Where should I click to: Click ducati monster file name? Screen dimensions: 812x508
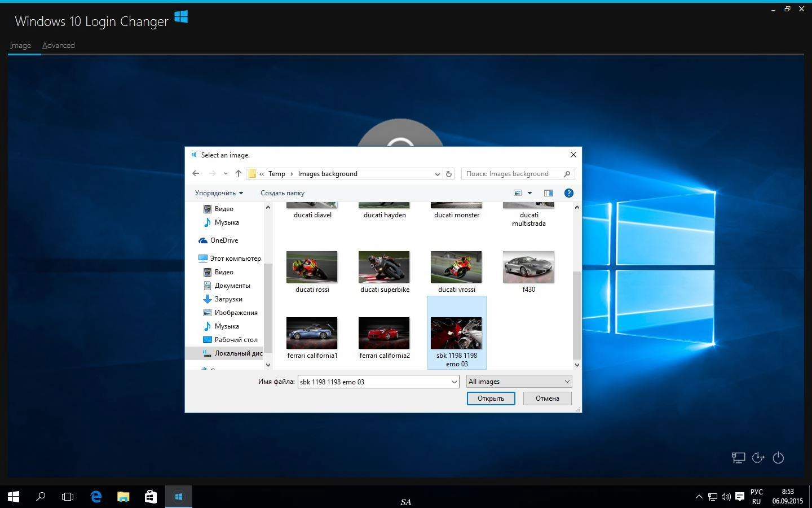point(457,215)
